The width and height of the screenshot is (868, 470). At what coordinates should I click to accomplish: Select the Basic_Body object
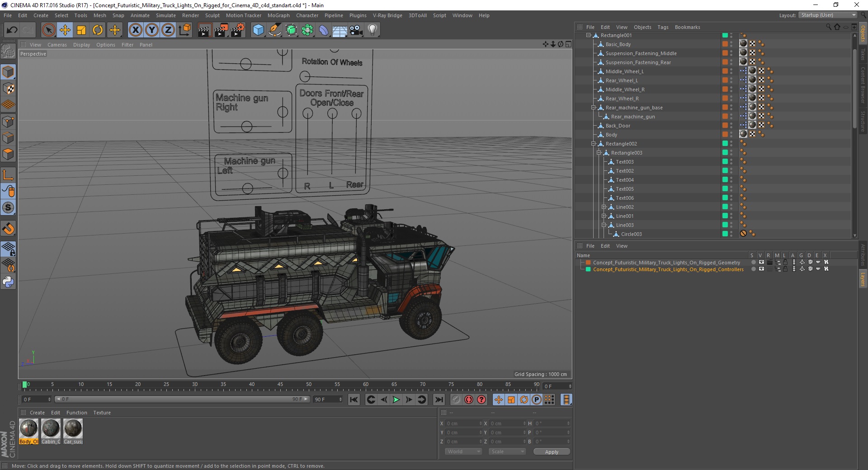pyautogui.click(x=618, y=44)
